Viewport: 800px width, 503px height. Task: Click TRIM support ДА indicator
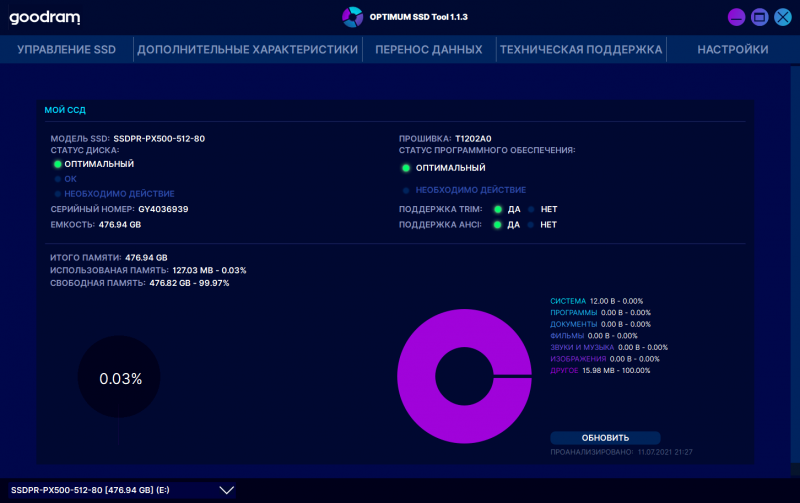tap(498, 209)
